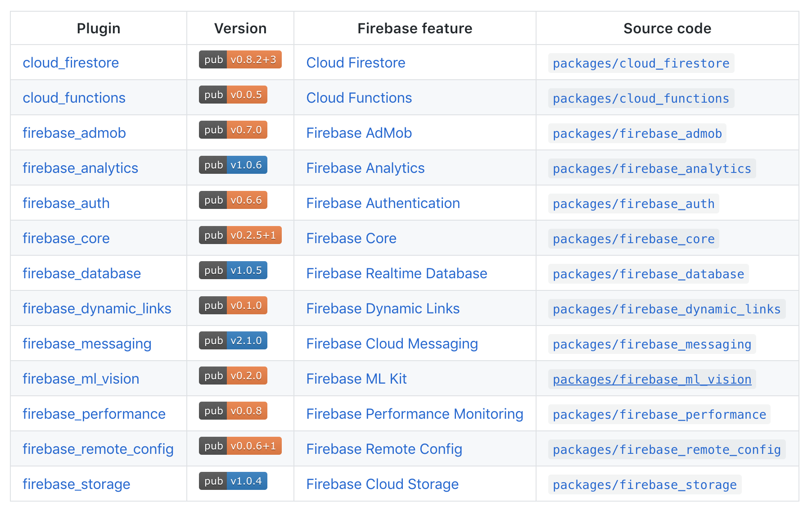This screenshot has height=516, width=812.
Task: Click the pub v1.0.4 version badge
Action: pyautogui.click(x=233, y=481)
